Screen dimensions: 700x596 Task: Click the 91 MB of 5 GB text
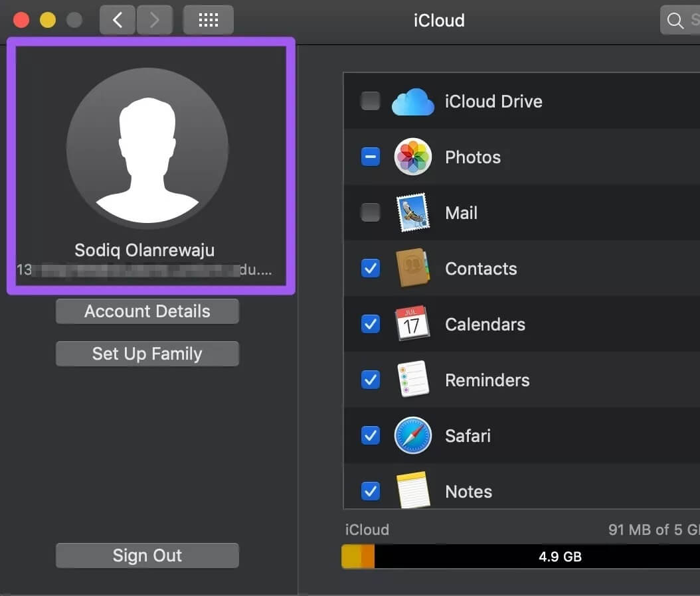coord(654,530)
